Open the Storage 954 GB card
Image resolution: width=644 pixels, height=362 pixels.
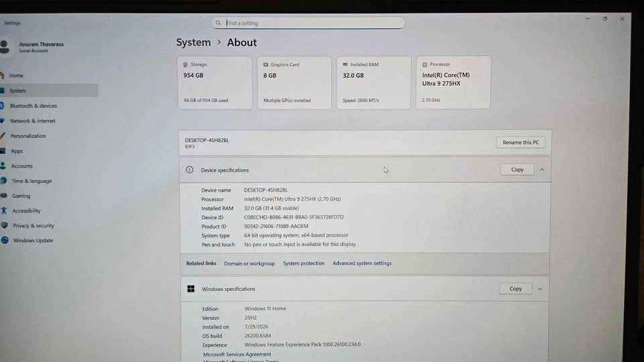(215, 82)
